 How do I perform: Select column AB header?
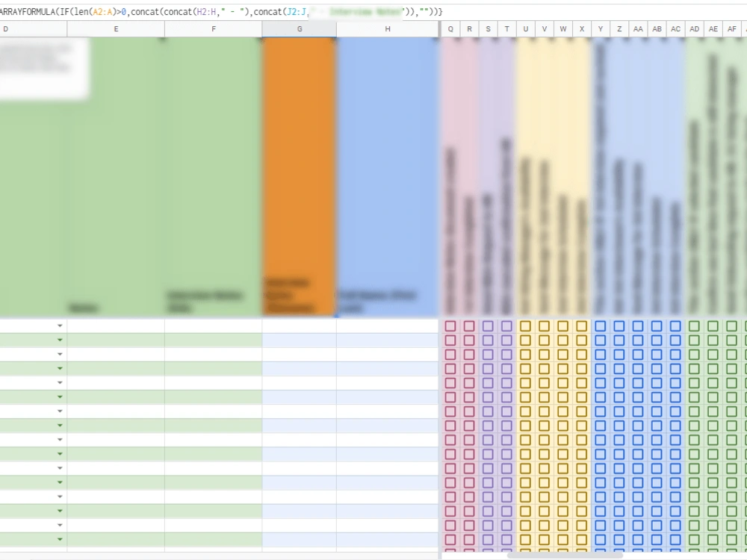[x=657, y=29]
